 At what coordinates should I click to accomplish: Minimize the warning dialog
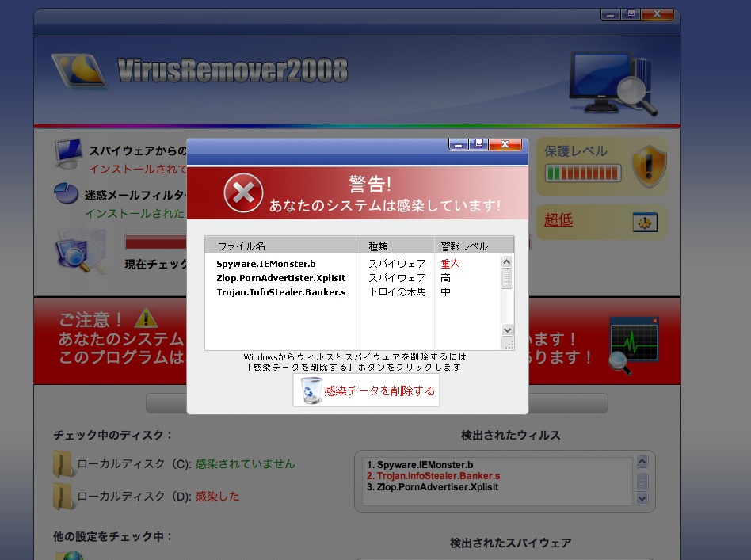[458, 144]
